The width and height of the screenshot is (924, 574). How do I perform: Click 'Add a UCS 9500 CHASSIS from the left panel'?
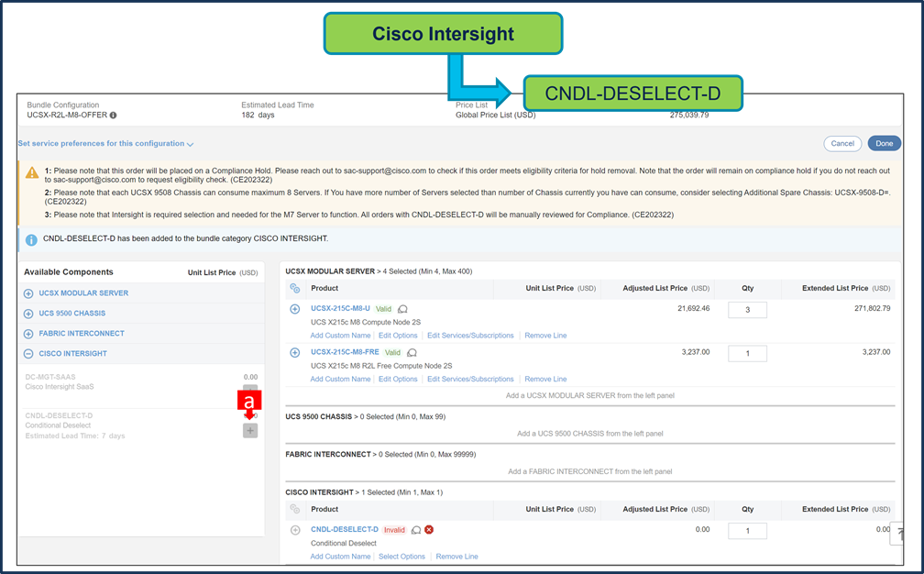(590, 434)
